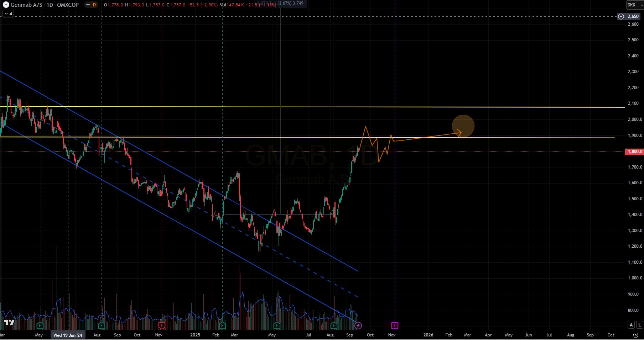The height and width of the screenshot is (340, 644).
Task: Click the low value L1,757.0
Action: pyautogui.click(x=155, y=5)
